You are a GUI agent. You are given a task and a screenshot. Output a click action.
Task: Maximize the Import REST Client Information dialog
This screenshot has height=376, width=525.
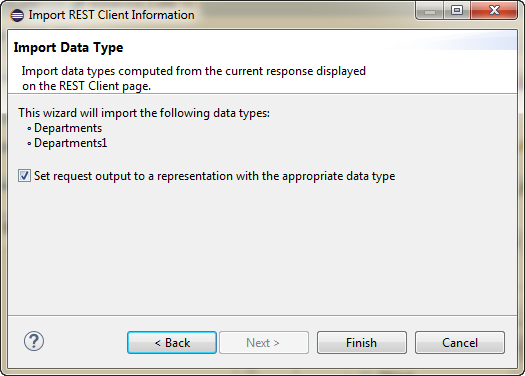[457, 11]
